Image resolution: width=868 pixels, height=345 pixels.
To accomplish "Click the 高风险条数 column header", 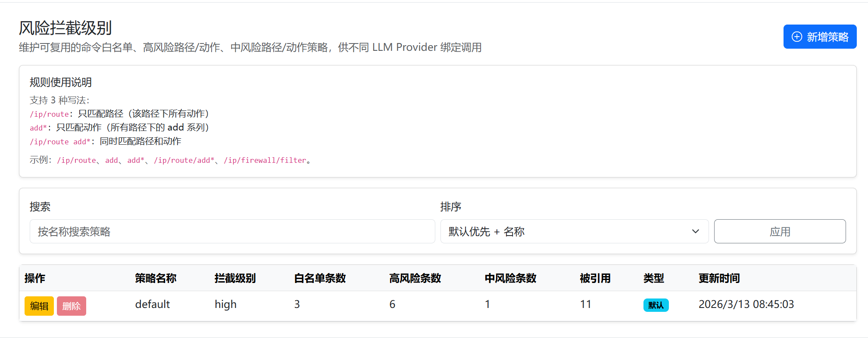I will [415, 278].
